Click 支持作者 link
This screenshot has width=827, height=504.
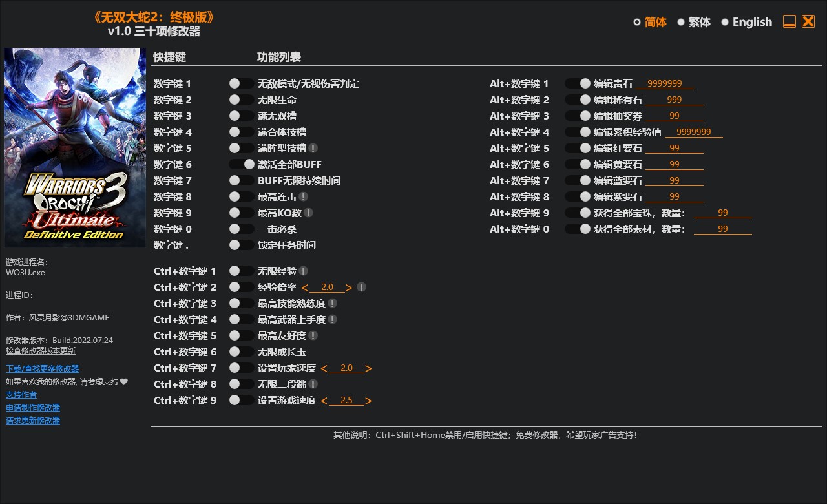[x=21, y=395]
